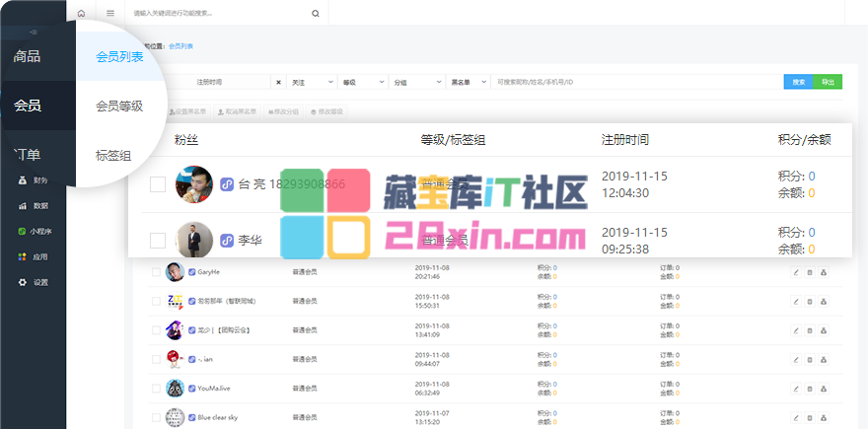The image size is (868, 429).
Task: Open the 等级 filter dropdown
Action: [x=363, y=82]
